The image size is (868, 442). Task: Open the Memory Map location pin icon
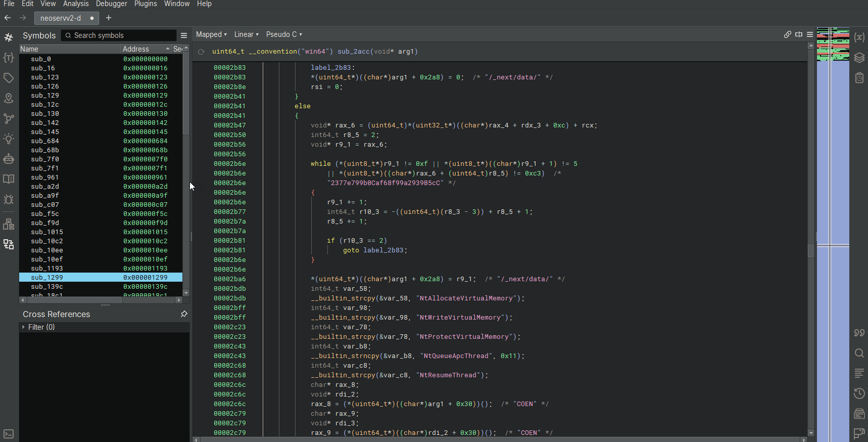click(9, 98)
